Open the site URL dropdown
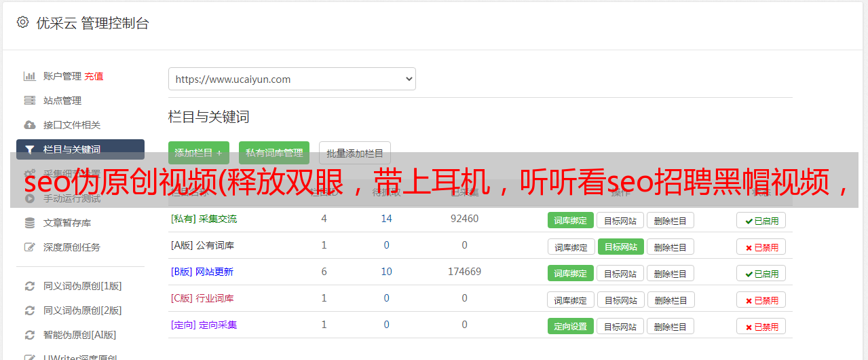 click(292, 79)
